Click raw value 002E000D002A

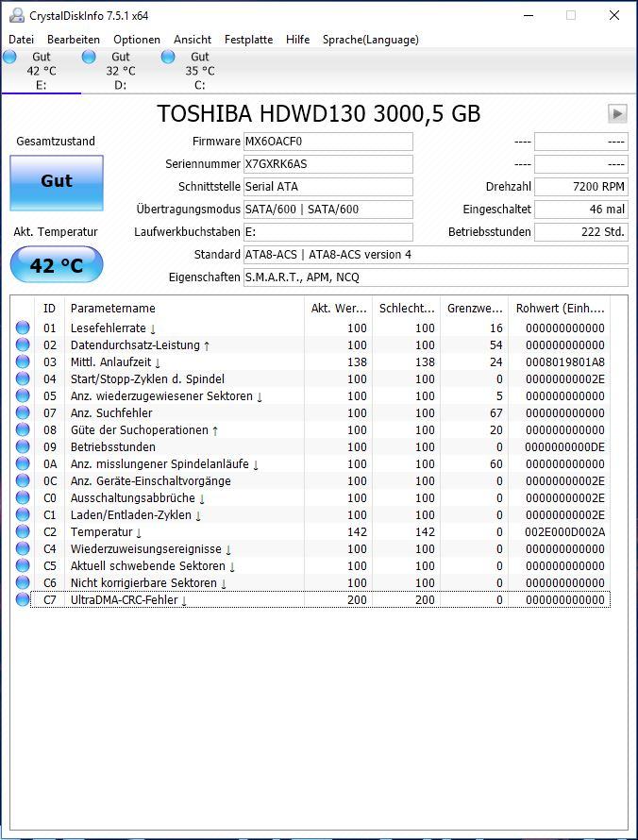click(565, 532)
